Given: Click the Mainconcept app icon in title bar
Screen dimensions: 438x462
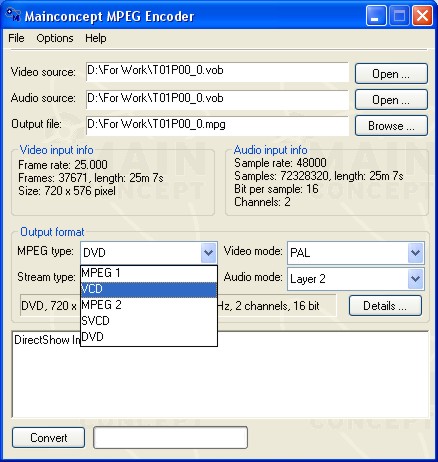Looking at the screenshot, I should tap(13, 15).
